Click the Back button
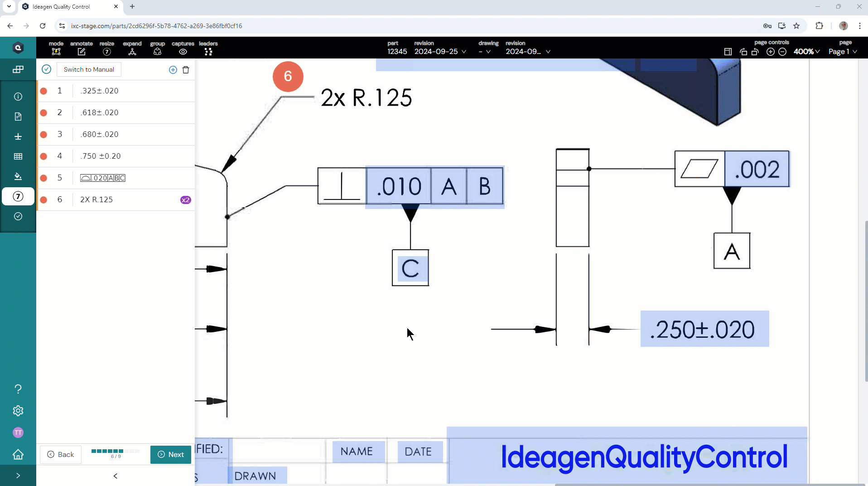This screenshot has width=868, height=486. 61,454
